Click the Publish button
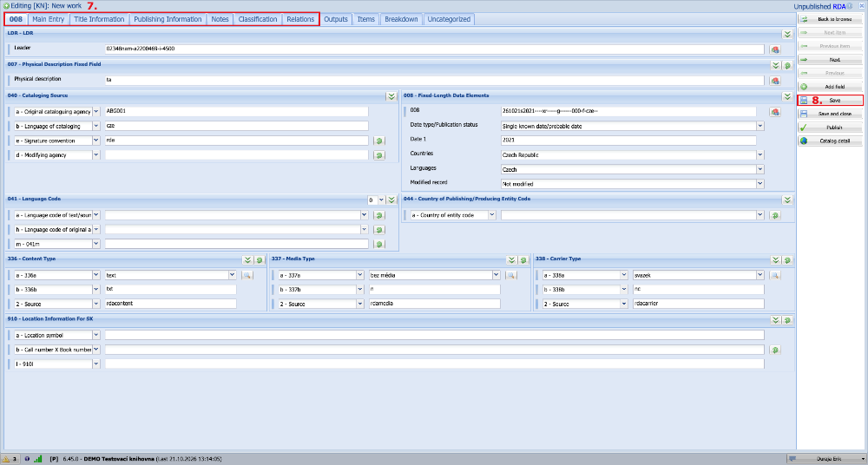This screenshot has height=465, width=868. click(830, 128)
